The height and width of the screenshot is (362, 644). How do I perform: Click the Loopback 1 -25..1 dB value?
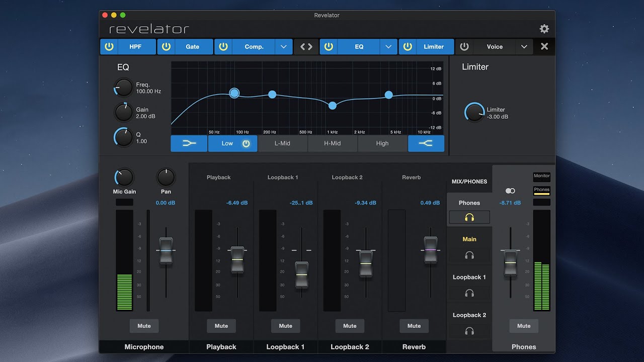coord(301,203)
